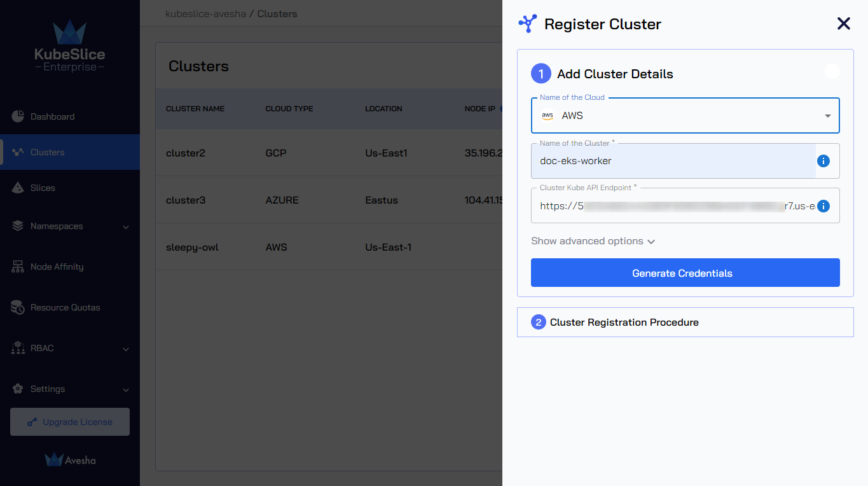The image size is (868, 486).
Task: Click the key icon in Upgrade License
Action: click(32, 422)
